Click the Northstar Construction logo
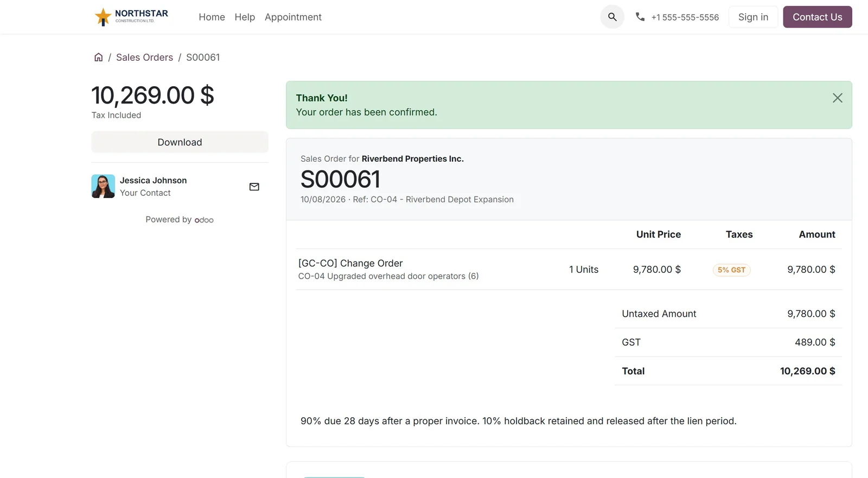This screenshot has height=478, width=868. tap(131, 17)
